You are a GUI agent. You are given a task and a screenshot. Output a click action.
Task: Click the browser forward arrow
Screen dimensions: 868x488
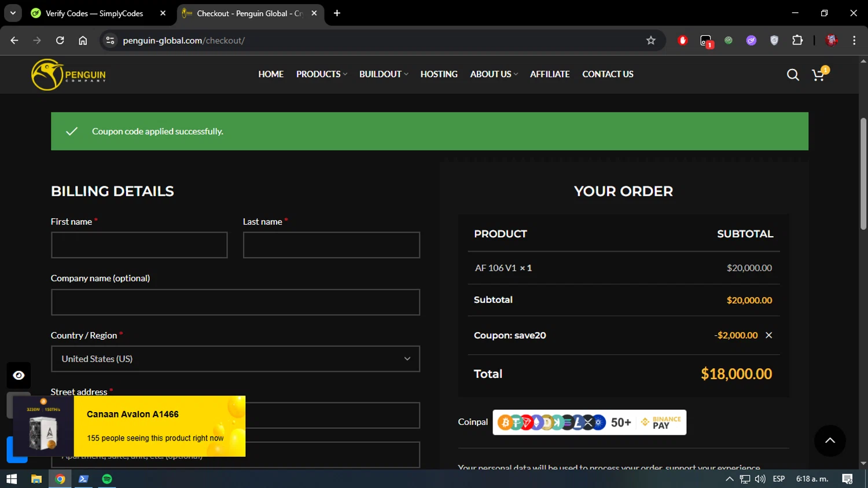(x=37, y=41)
